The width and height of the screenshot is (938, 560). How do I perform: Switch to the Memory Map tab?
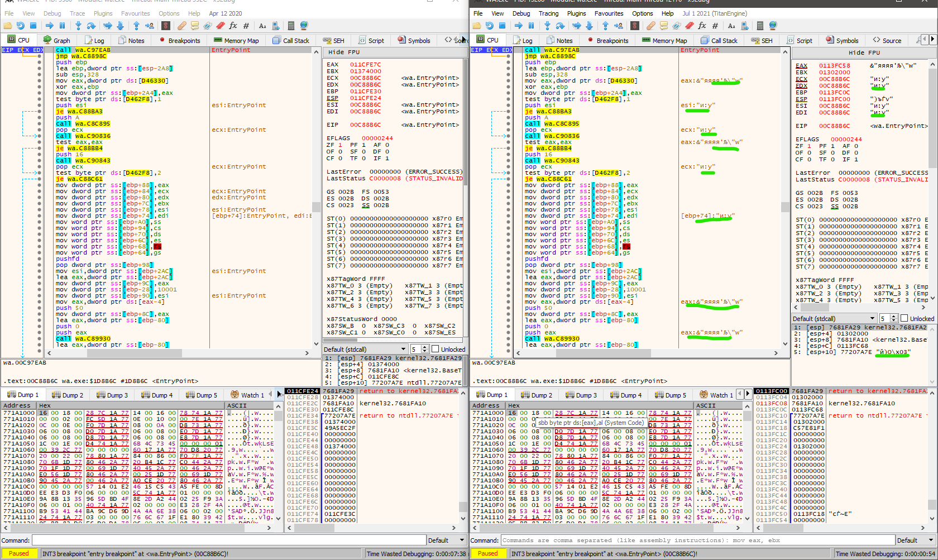[236, 40]
